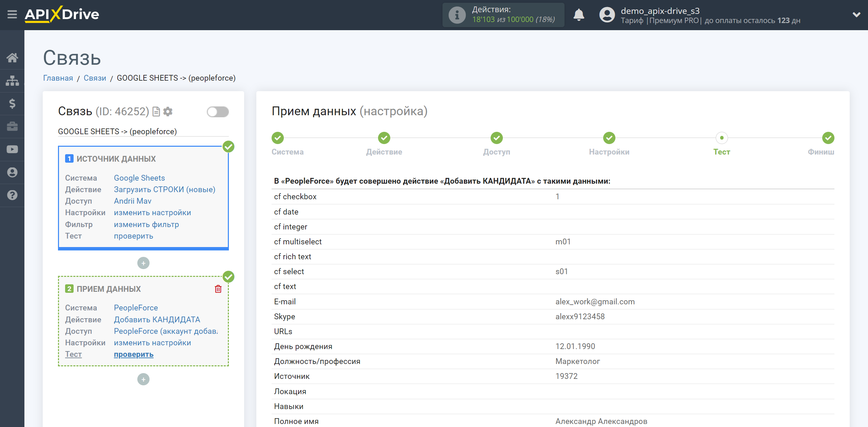
Task: Click receiver block green checkmark badge
Action: [x=229, y=277]
